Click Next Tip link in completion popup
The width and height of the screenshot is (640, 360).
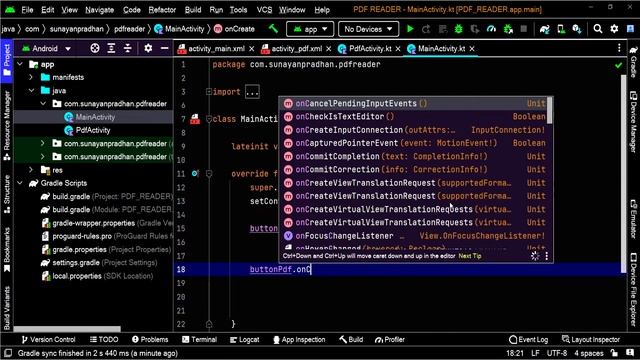(x=469, y=256)
